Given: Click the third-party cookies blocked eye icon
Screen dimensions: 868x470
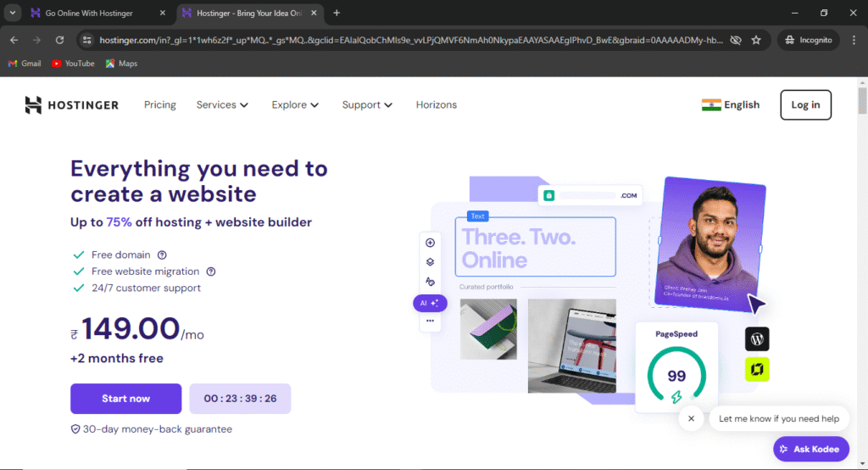Looking at the screenshot, I should (736, 40).
